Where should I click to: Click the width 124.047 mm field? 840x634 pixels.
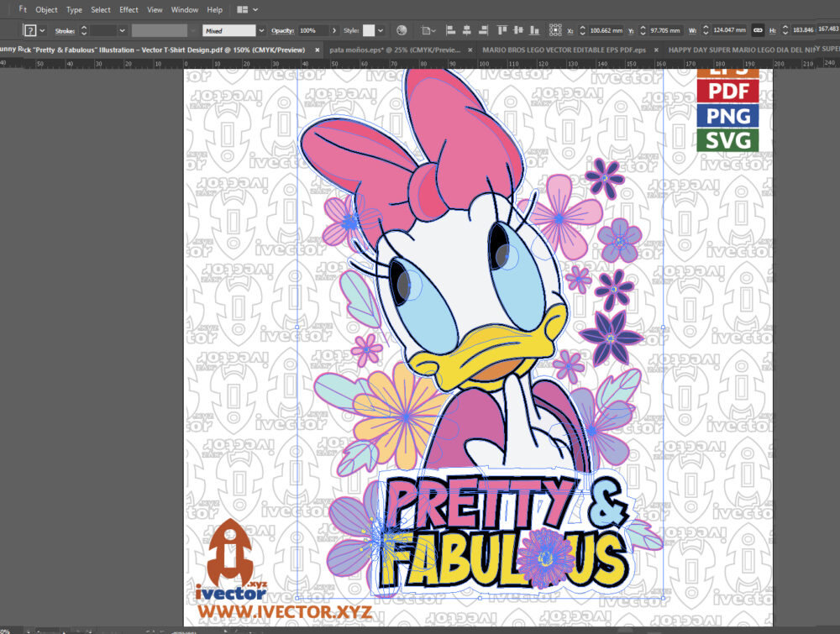pos(729,30)
